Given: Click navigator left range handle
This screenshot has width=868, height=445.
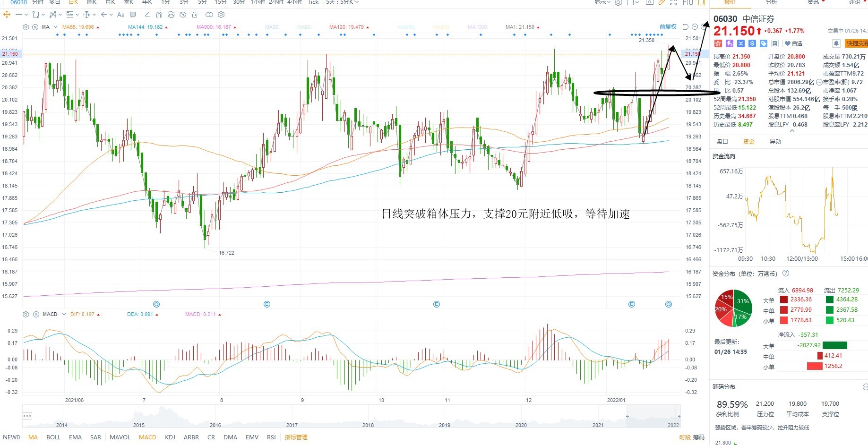Looking at the screenshot, I should [627, 416].
